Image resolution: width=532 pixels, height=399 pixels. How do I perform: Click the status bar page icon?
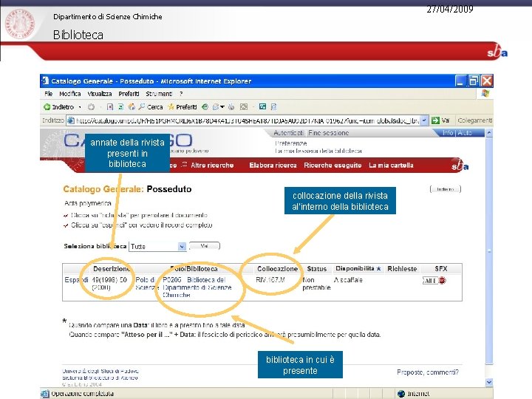point(45,394)
